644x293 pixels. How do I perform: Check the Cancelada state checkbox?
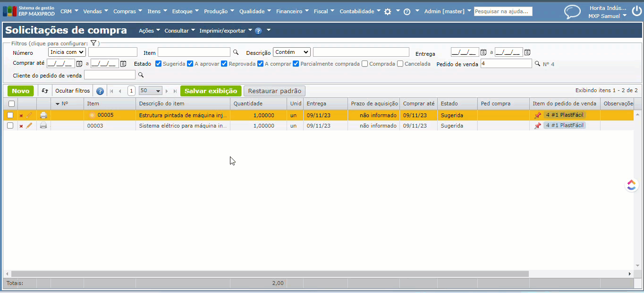click(x=400, y=63)
